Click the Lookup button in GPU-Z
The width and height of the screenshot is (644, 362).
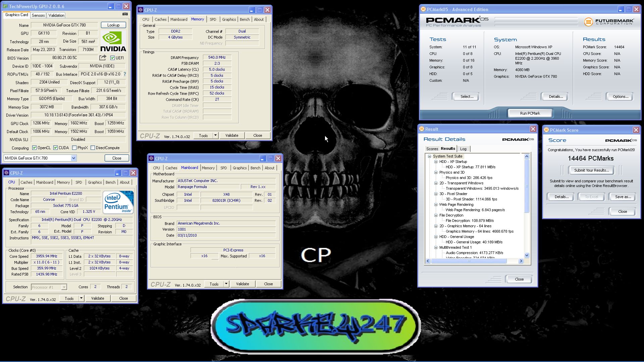pyautogui.click(x=113, y=25)
